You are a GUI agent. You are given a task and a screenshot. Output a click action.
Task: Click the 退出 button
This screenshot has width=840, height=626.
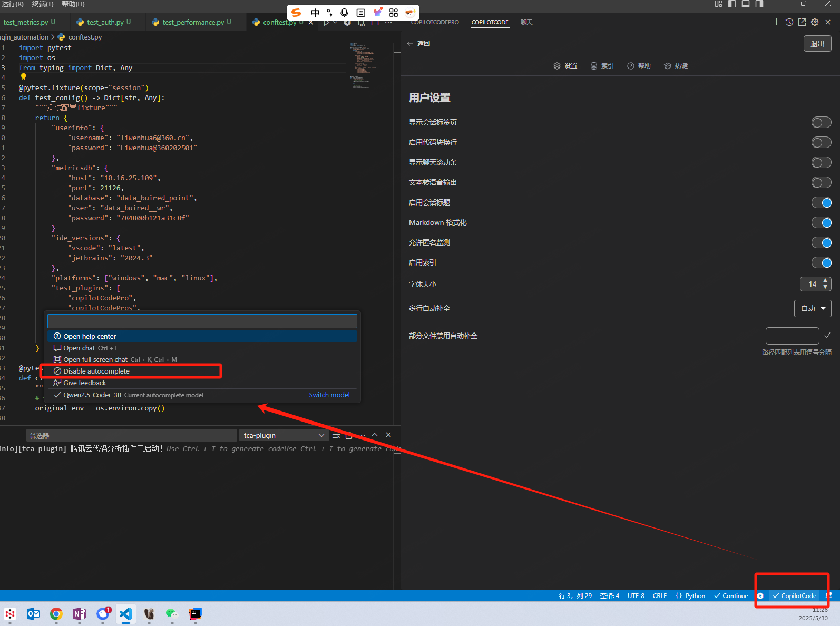pos(817,44)
